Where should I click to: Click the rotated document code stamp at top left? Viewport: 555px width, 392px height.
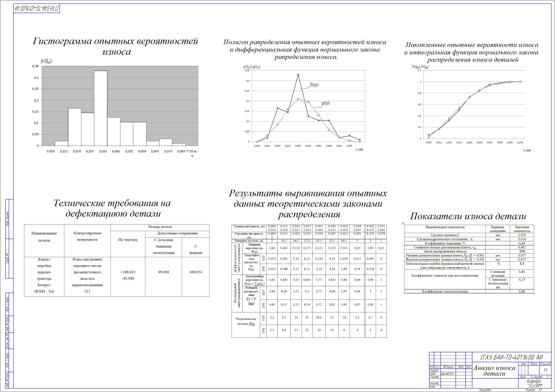pyautogui.click(x=36, y=8)
